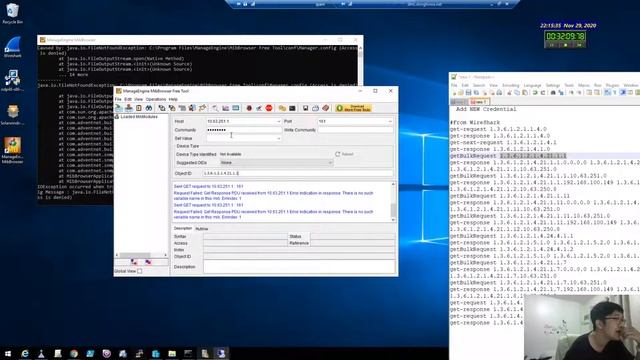The width and height of the screenshot is (640, 360).
Task: Click Download More Free Tools button
Action: (x=353, y=108)
